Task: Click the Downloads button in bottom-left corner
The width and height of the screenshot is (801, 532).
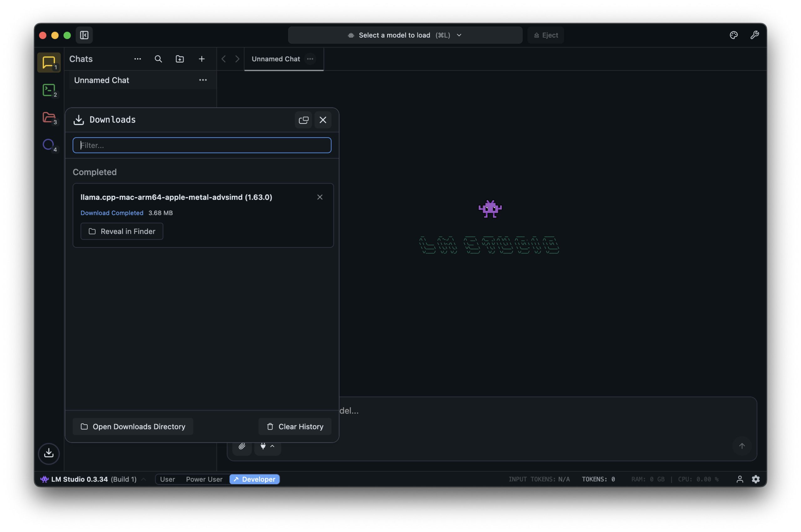Action: tap(49, 453)
